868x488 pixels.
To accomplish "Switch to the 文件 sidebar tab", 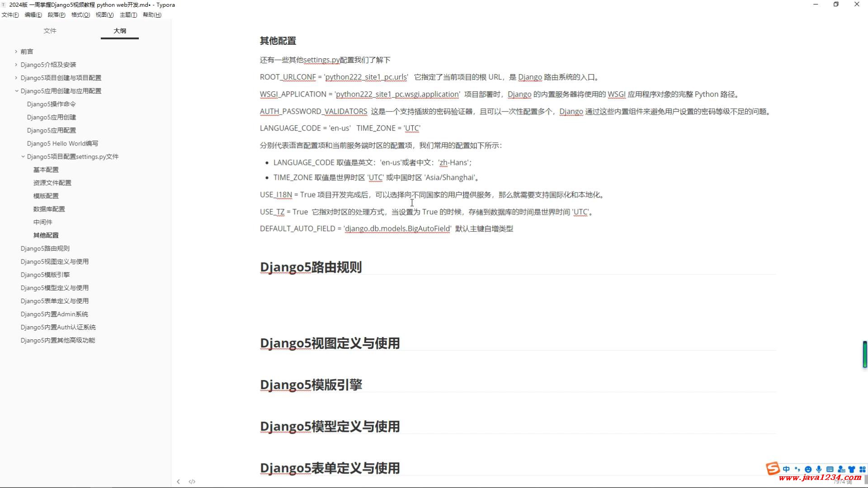I will point(50,31).
